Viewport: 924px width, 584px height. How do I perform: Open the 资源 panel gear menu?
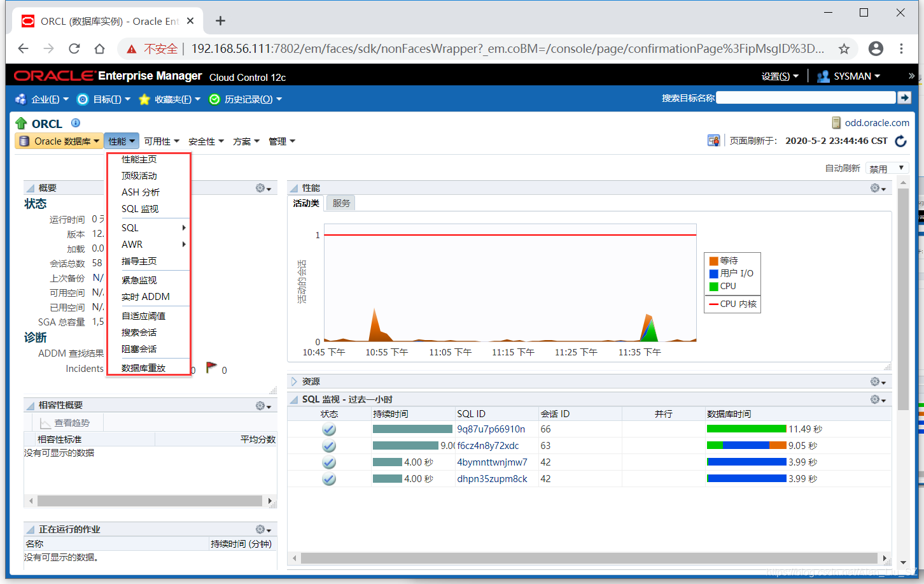pos(878,381)
